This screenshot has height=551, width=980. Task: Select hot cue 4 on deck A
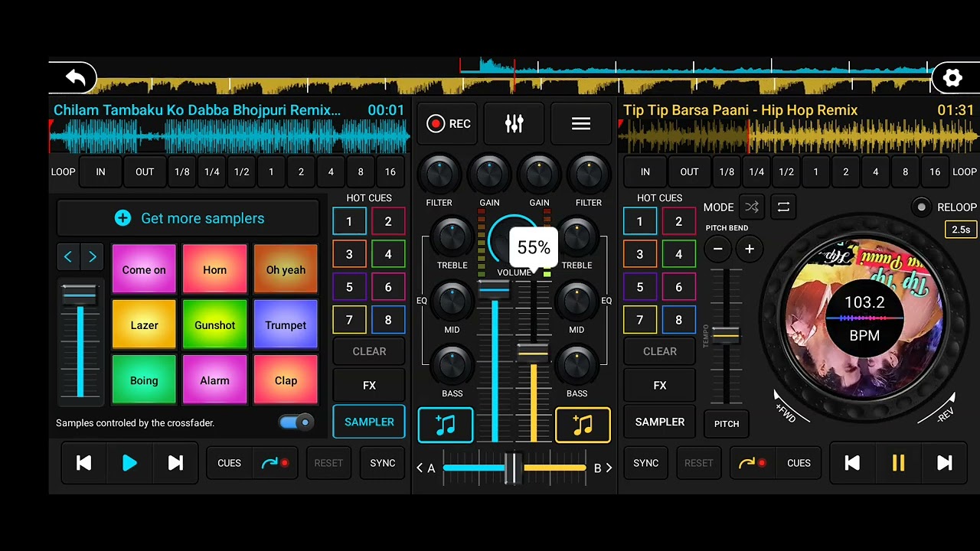coord(388,254)
